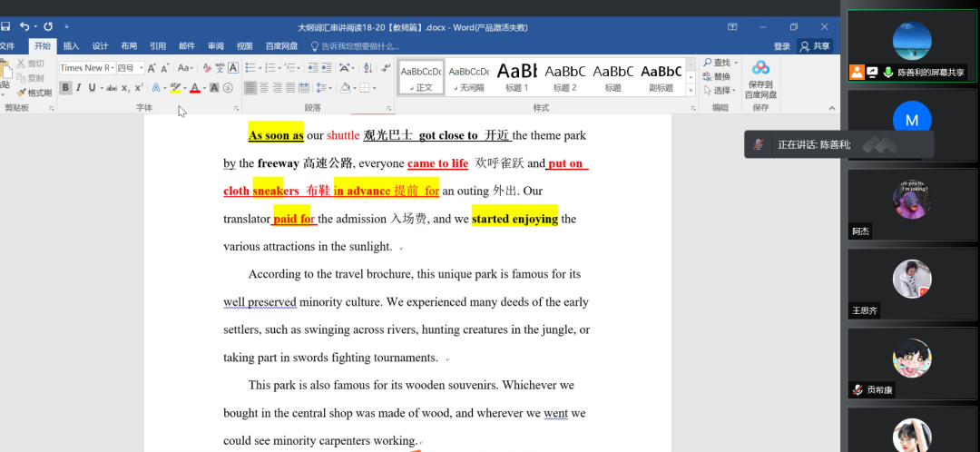Click enclosed characters circle icon
Image resolution: width=980 pixels, height=452 pixels.
pyautogui.click(x=228, y=88)
